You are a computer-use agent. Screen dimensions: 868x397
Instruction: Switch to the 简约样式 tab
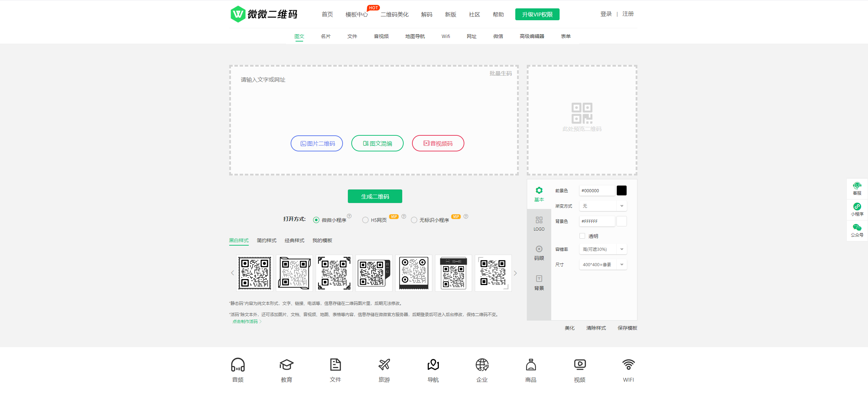[x=267, y=241]
